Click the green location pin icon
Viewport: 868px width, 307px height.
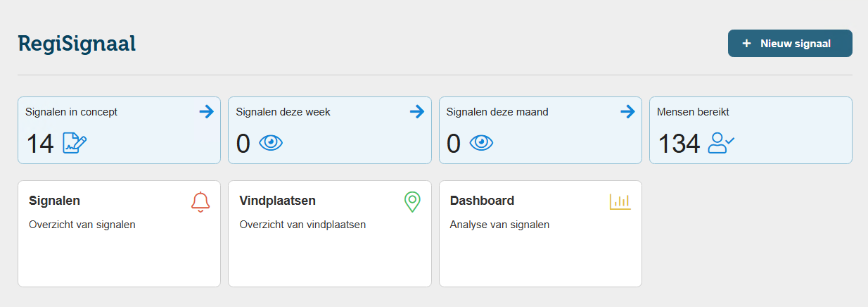[411, 202]
